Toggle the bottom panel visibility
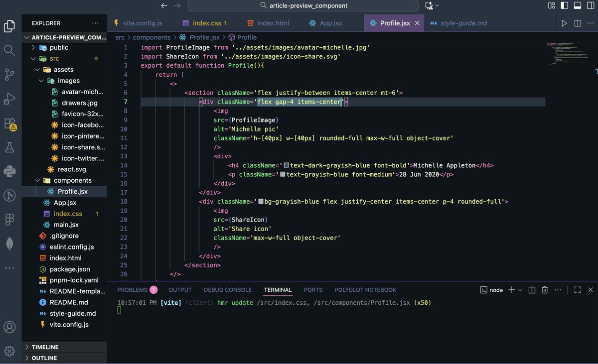 tap(577, 5)
